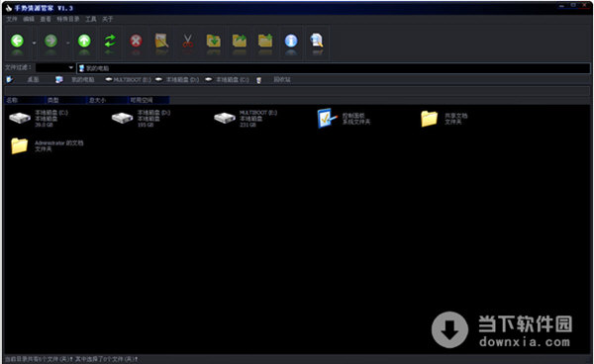The image size is (594, 364).
Task: Open the 工具 menu
Action: [x=91, y=19]
